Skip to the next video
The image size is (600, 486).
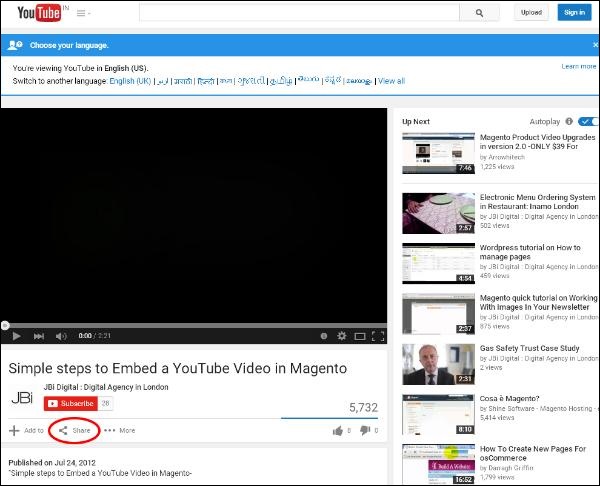click(x=39, y=336)
